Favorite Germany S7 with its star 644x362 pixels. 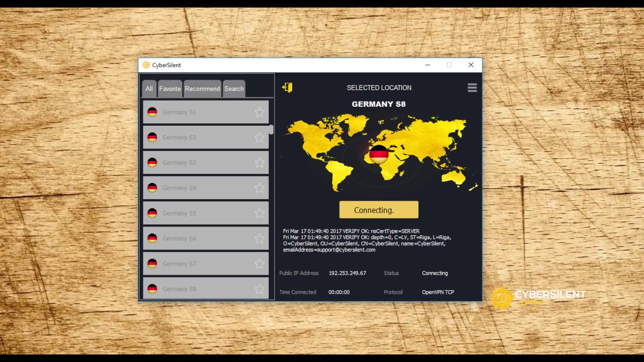[x=260, y=263]
